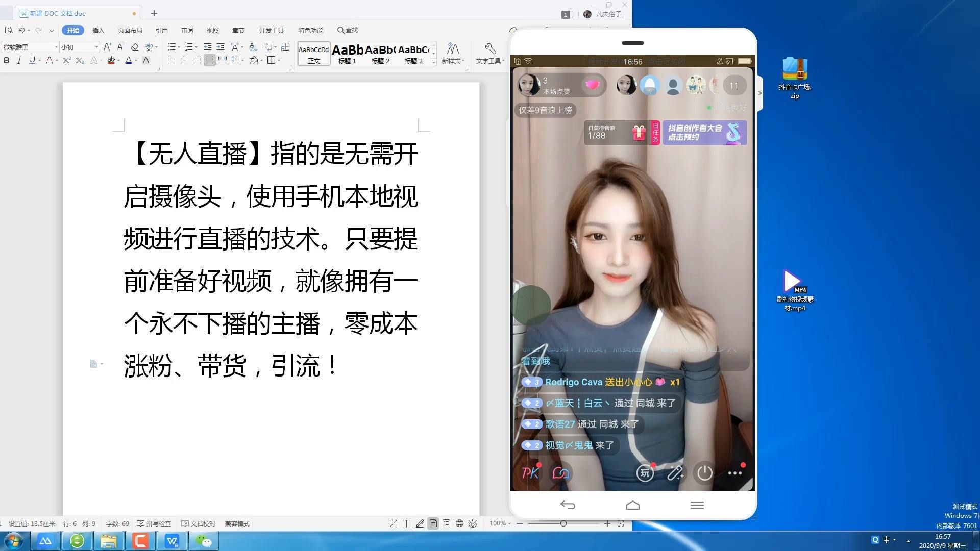The image size is (980, 551).
Task: Apply the 正文 style
Action: coord(314,54)
